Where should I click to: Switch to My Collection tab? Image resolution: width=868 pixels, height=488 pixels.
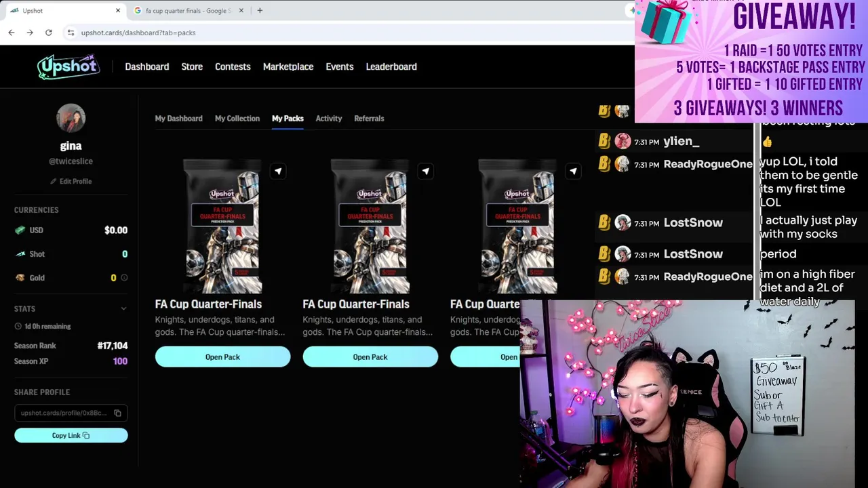[237, 118]
